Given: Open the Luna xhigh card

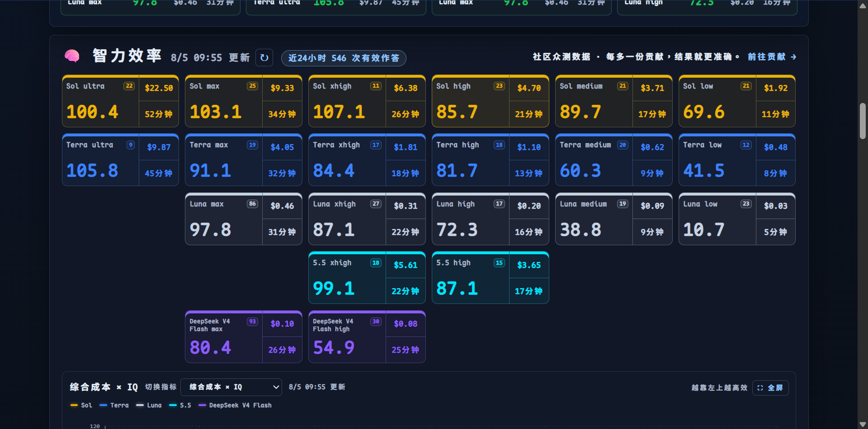Looking at the screenshot, I should pyautogui.click(x=367, y=219).
